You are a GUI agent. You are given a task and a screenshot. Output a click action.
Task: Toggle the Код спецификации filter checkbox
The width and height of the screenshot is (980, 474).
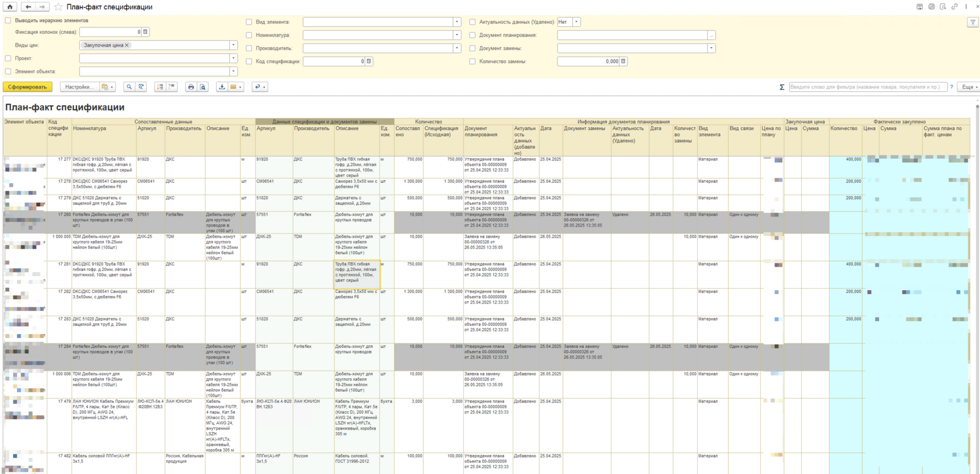pyautogui.click(x=249, y=61)
